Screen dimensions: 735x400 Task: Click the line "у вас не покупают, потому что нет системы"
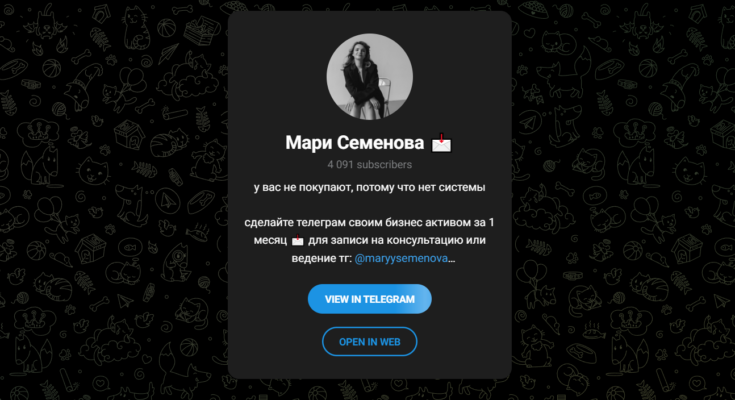[369, 188]
